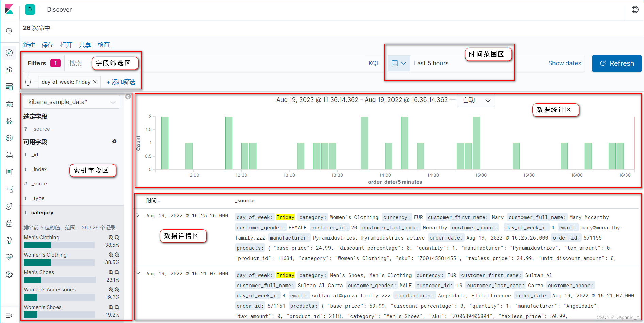Open Visualize from the side navigation

pyautogui.click(x=9, y=70)
